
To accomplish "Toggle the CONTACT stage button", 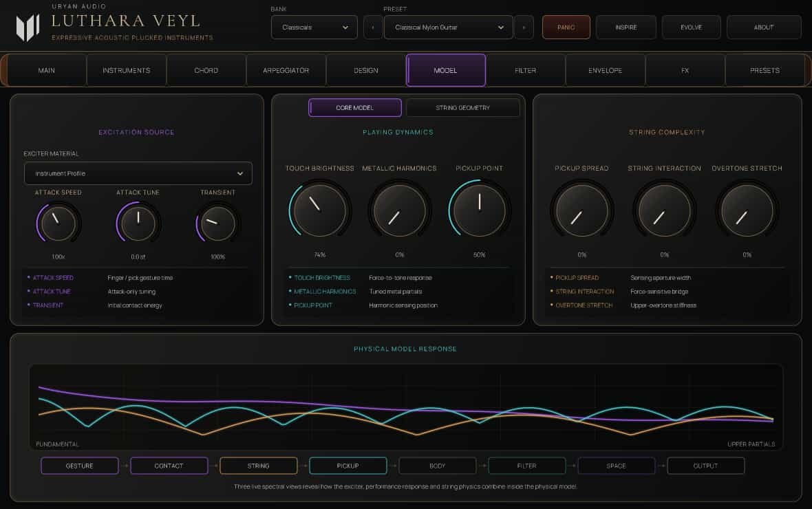I will click(169, 466).
